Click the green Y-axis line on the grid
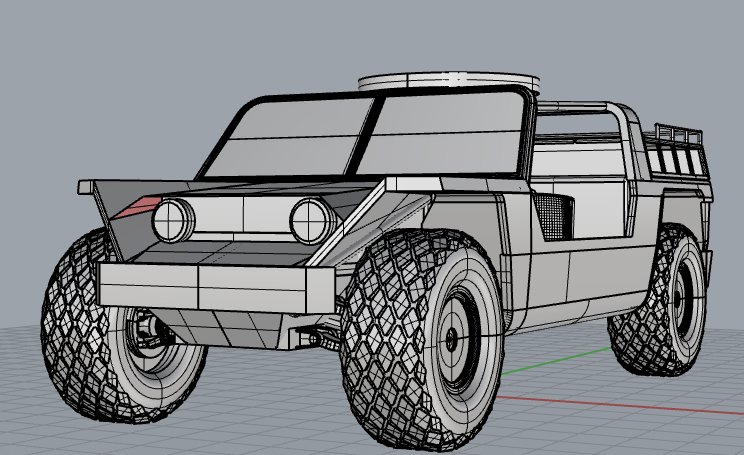This screenshot has width=744, height=455. [x=555, y=362]
